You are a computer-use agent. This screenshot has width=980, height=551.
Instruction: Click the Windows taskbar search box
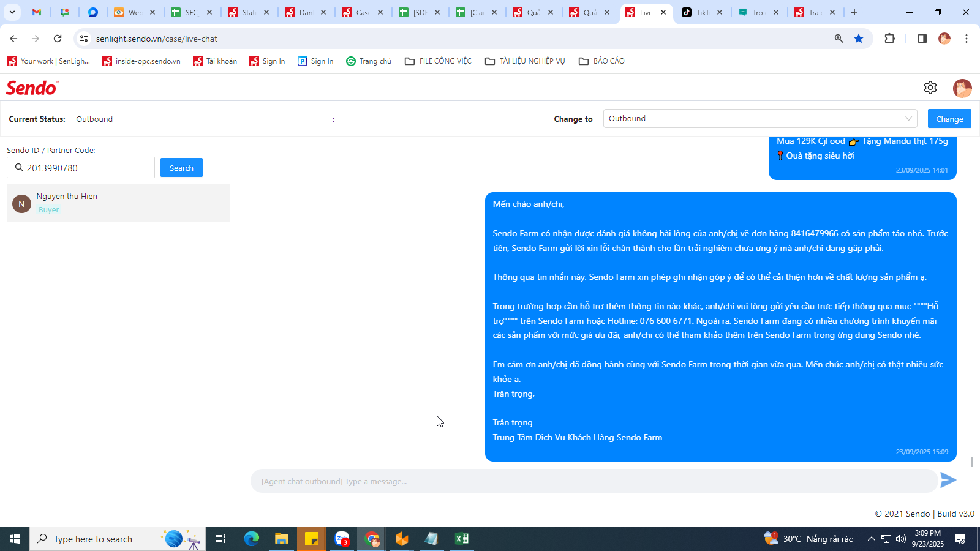[118, 539]
